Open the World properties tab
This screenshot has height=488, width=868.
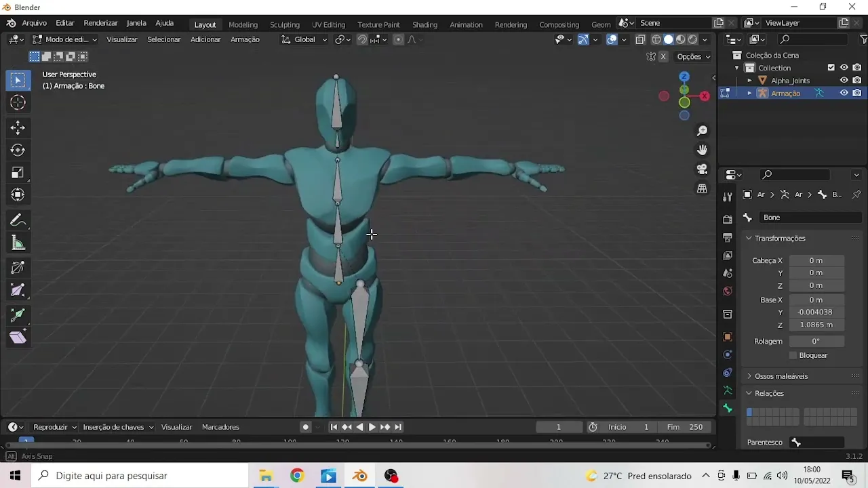click(728, 291)
